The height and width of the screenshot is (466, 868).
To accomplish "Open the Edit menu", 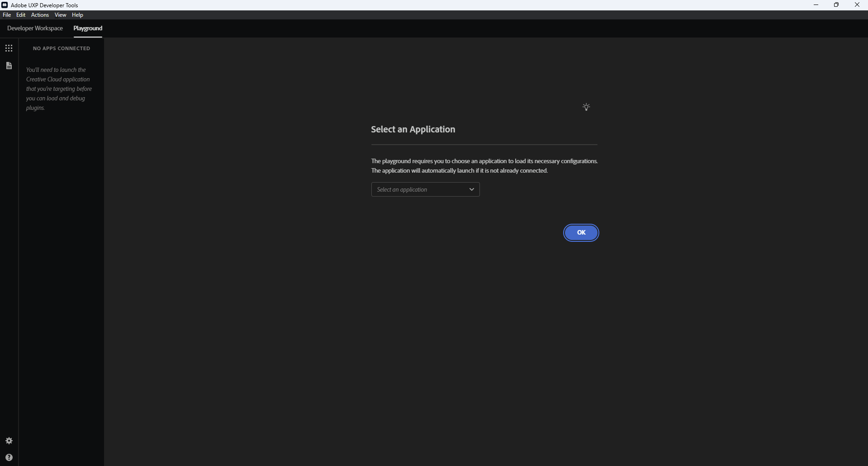I will 21,15.
